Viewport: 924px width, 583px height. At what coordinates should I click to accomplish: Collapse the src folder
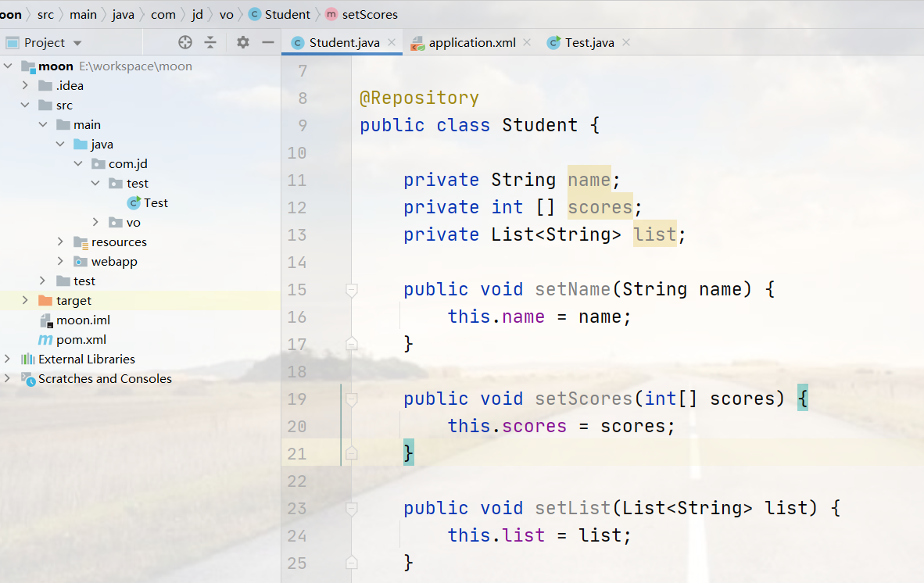25,105
